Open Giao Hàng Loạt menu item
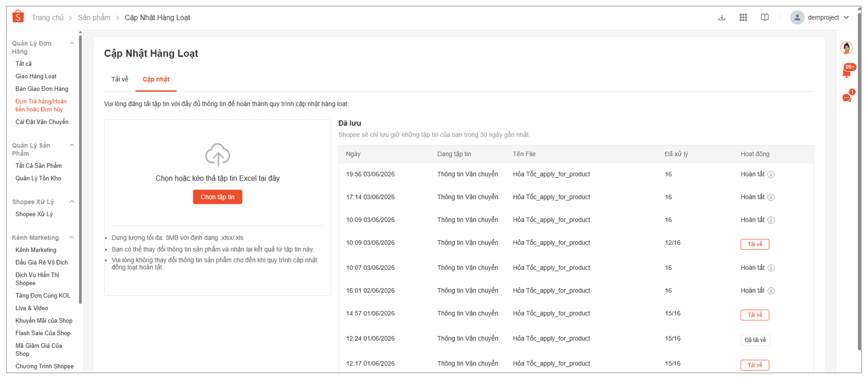This screenshot has height=379, width=868. coord(36,76)
